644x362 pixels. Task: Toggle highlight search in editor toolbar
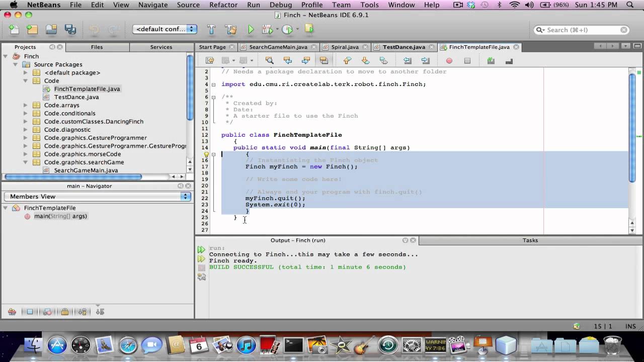click(324, 61)
